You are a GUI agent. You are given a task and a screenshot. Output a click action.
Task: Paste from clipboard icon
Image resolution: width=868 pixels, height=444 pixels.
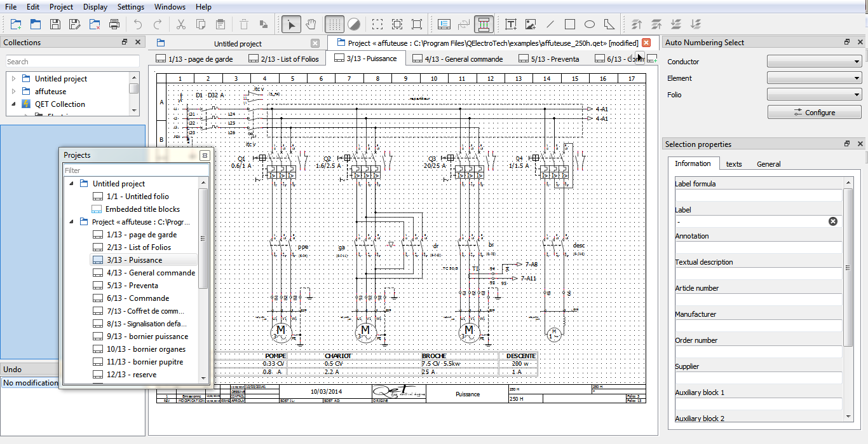pos(220,25)
